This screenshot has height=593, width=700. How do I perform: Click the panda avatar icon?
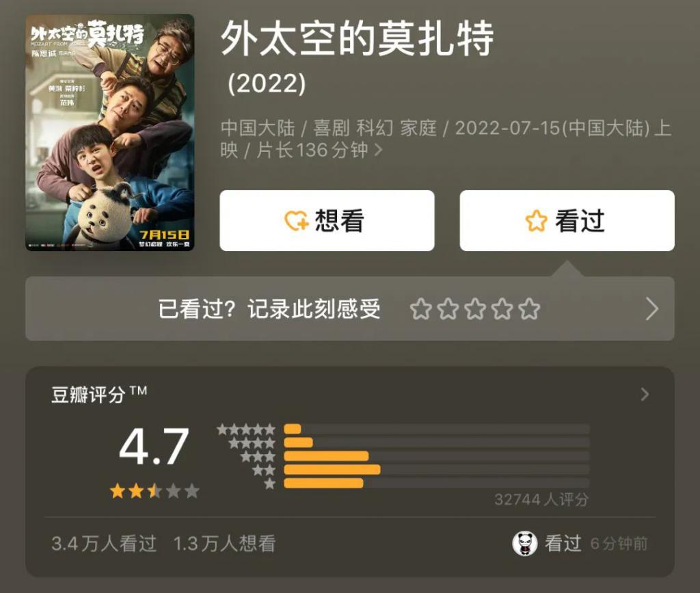525,544
